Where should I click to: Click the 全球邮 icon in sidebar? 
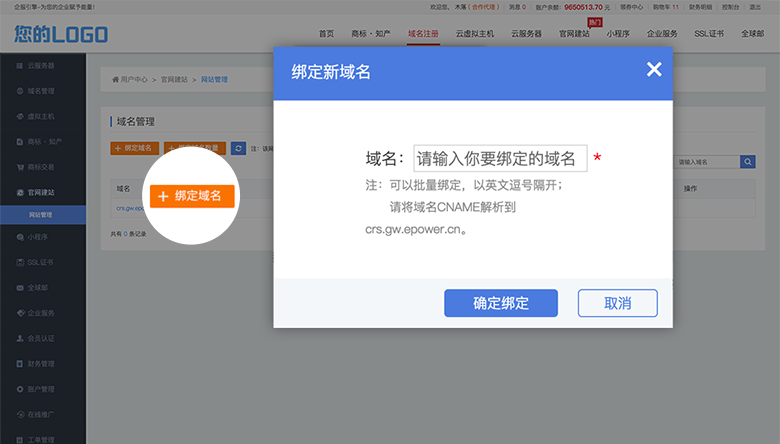pyautogui.click(x=20, y=288)
